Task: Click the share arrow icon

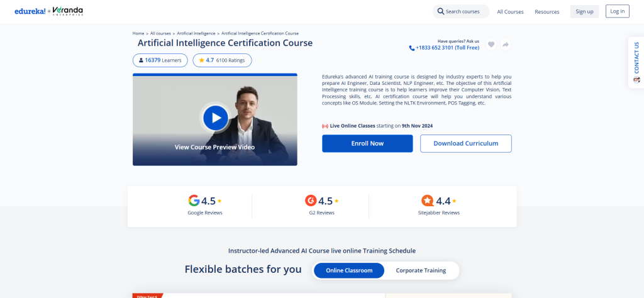Action: coord(506,45)
